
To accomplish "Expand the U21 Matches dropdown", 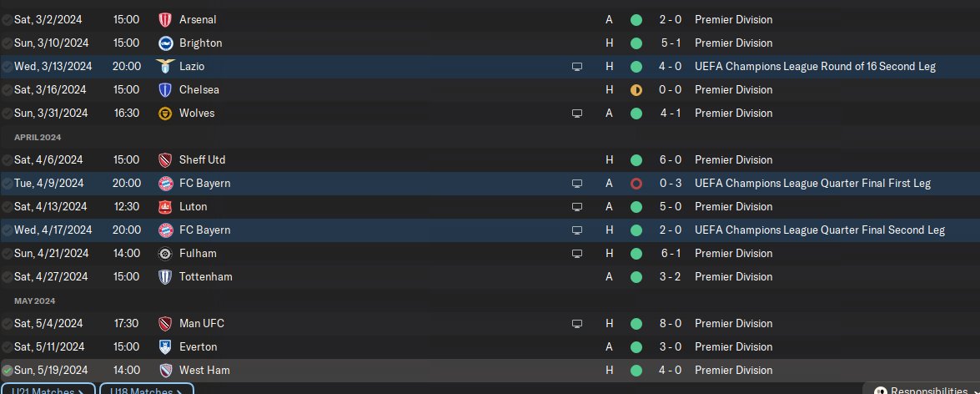I will pyautogui.click(x=48, y=389).
